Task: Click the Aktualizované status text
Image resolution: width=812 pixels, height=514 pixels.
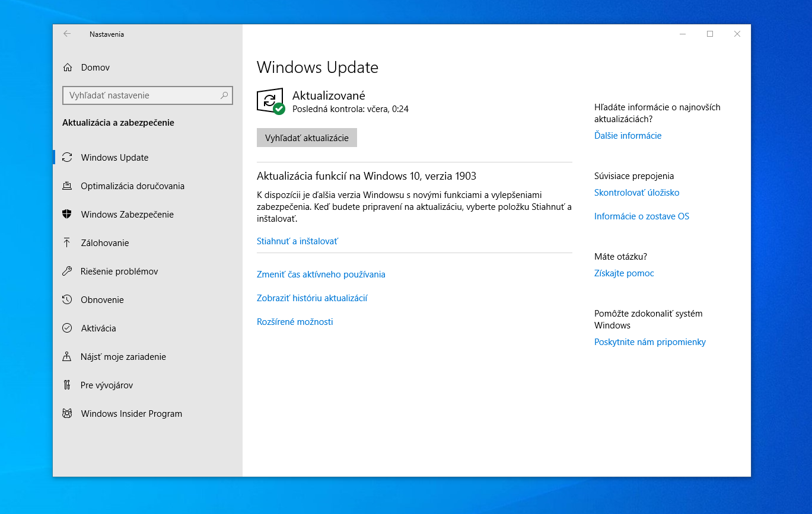Action: 329,95
